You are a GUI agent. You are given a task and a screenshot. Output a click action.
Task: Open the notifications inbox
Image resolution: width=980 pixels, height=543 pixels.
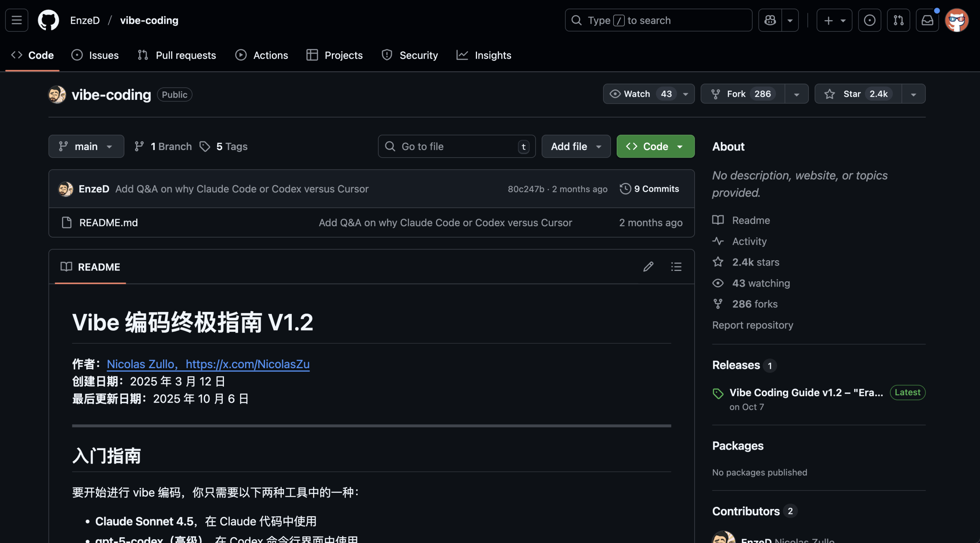coord(927,20)
